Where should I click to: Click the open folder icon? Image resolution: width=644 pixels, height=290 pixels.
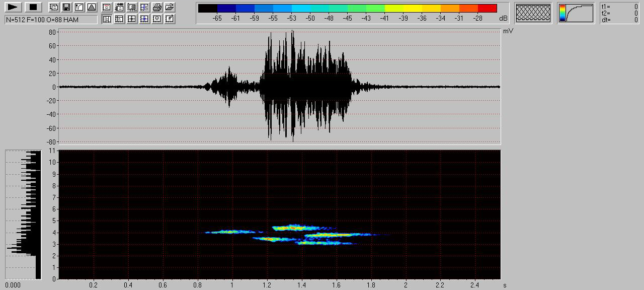click(170, 7)
